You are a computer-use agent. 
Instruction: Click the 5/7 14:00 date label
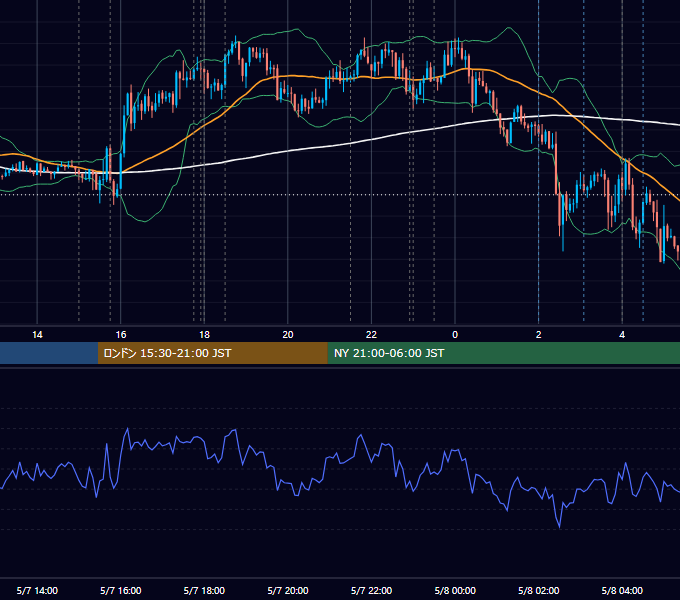tap(37, 590)
